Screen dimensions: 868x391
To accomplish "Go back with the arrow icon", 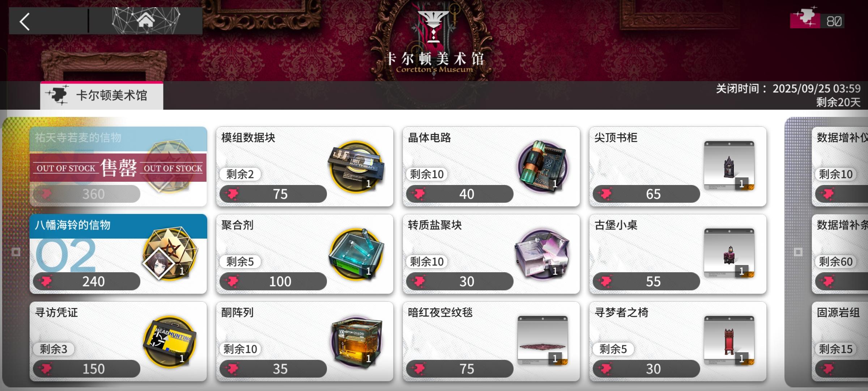I will 25,22.
